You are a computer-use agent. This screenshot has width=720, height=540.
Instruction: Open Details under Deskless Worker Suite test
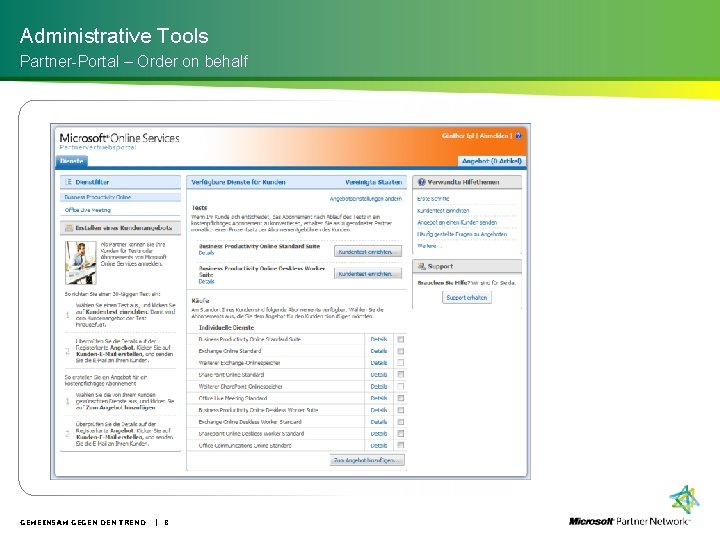206,282
